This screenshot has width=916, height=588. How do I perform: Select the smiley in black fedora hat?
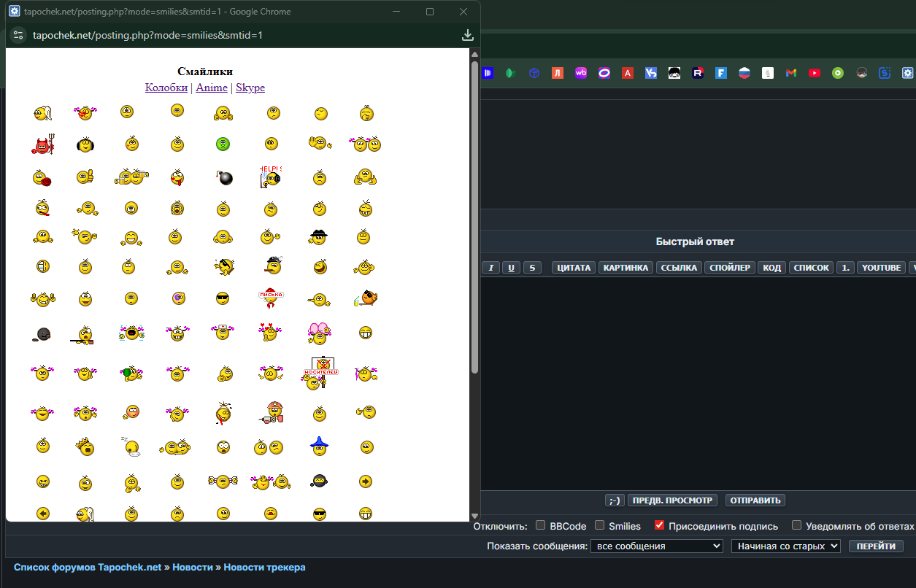(318, 237)
